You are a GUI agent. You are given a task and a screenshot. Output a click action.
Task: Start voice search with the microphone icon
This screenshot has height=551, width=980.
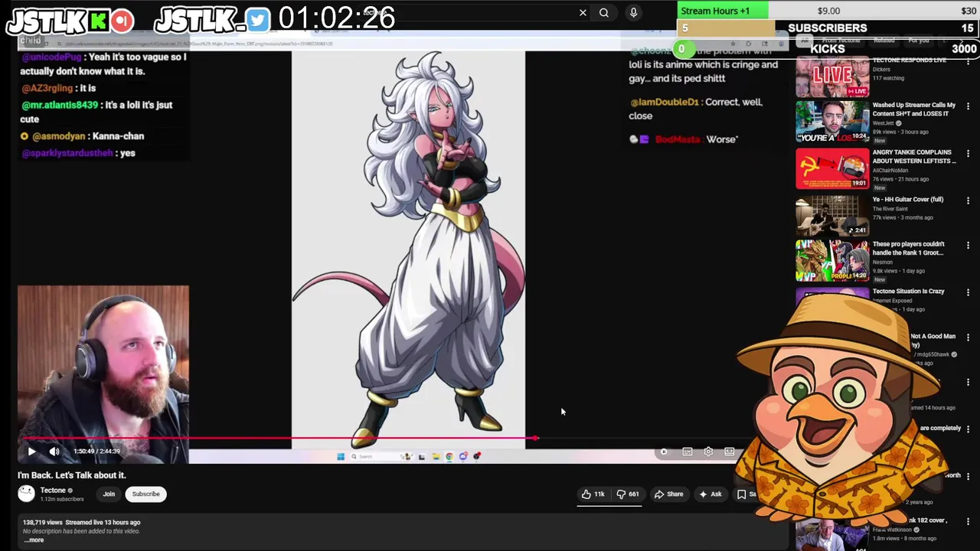tap(633, 12)
